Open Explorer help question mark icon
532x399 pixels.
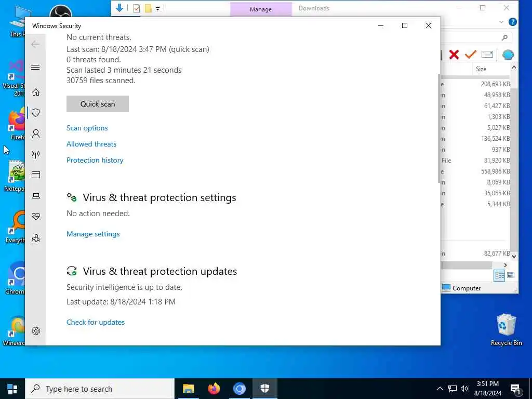pos(512,22)
